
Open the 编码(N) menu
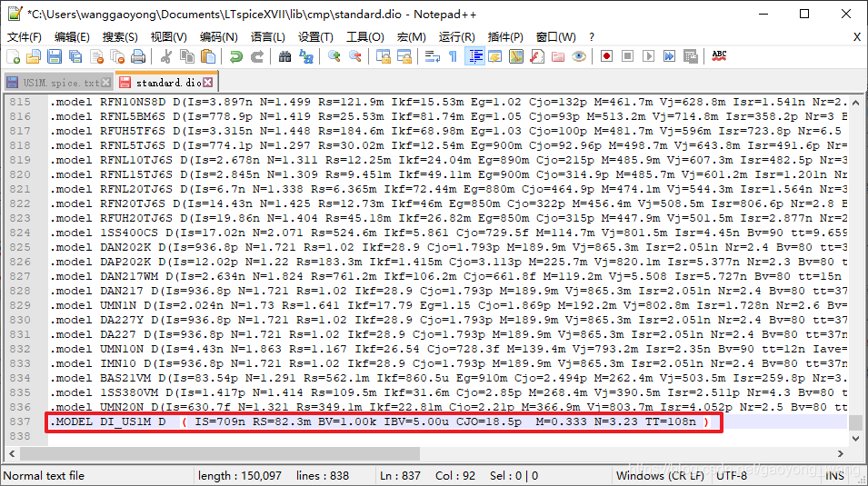pos(219,37)
